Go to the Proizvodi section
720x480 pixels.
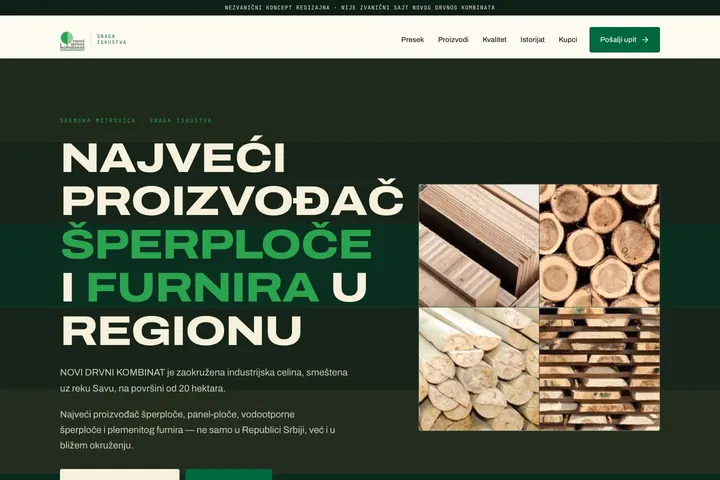click(x=453, y=40)
